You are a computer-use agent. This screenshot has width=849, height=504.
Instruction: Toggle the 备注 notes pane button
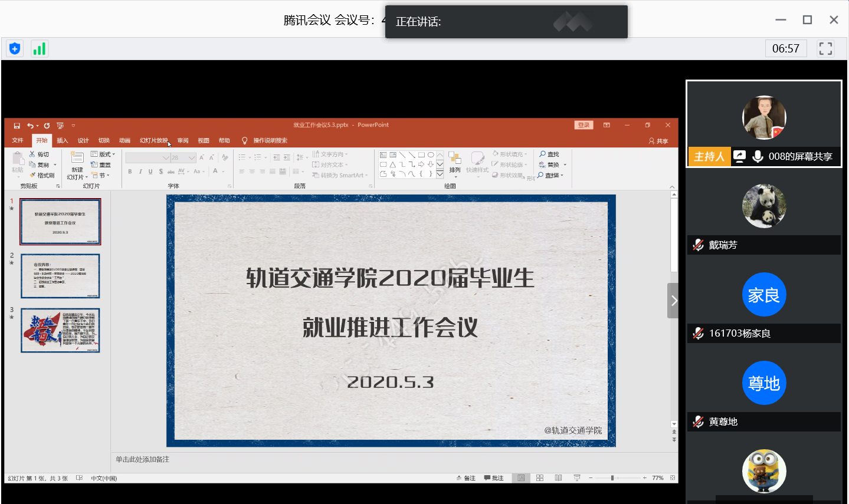pyautogui.click(x=466, y=478)
